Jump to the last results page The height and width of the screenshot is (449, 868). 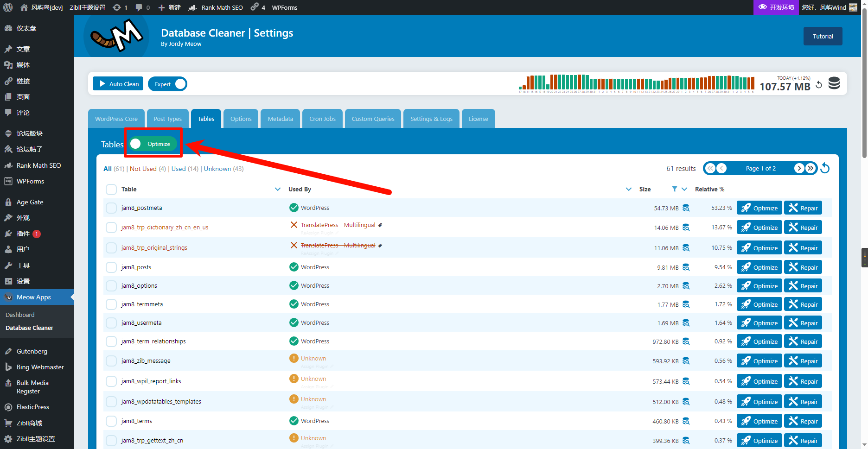pos(810,168)
